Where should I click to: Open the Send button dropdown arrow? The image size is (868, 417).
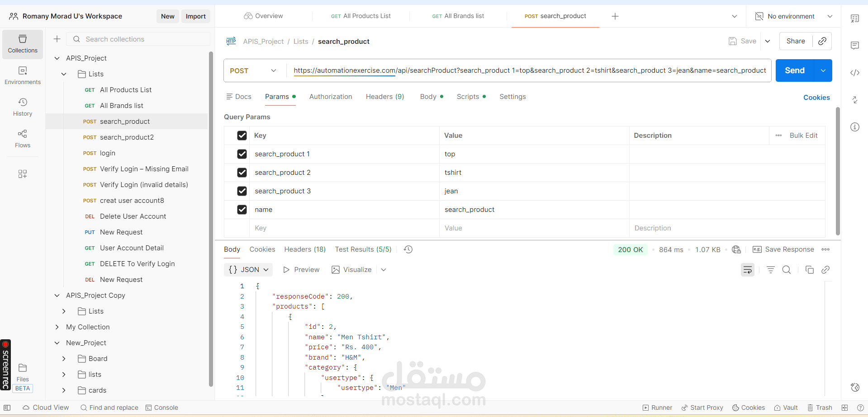click(823, 70)
